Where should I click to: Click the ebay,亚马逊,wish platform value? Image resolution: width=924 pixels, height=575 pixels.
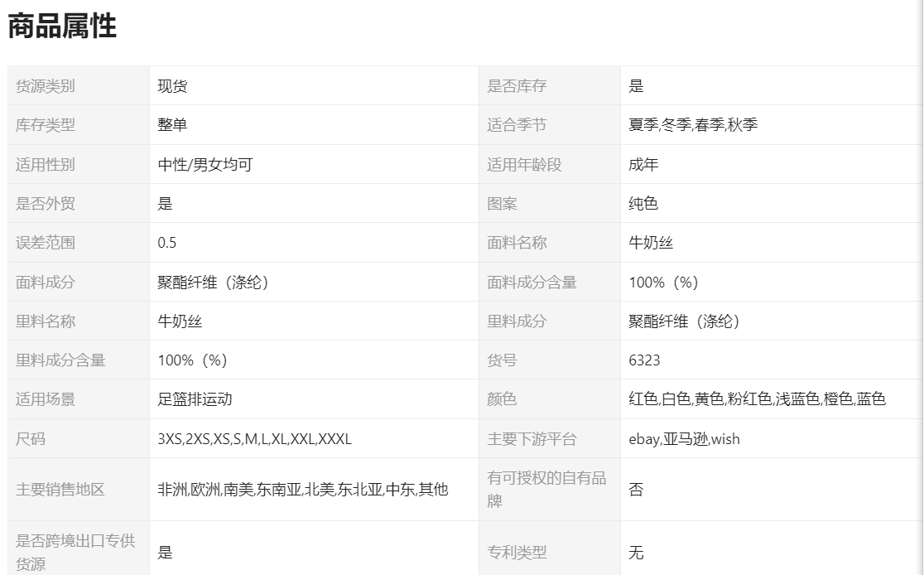684,439
